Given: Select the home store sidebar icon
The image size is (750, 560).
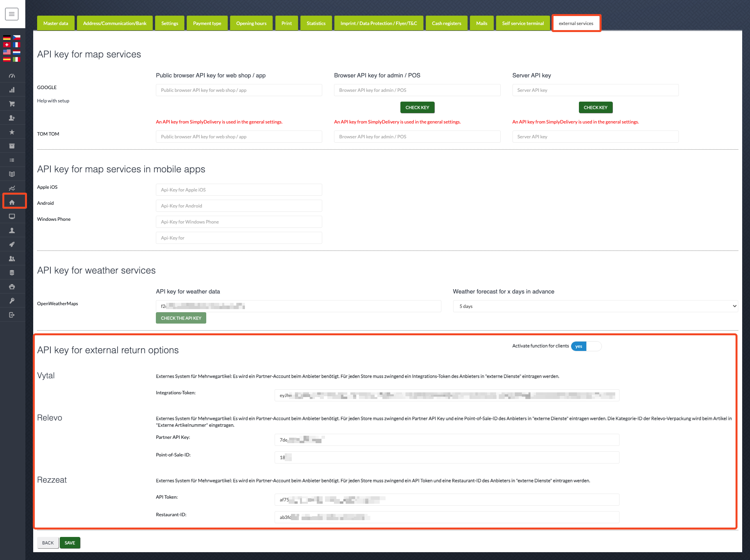Looking at the screenshot, I should point(12,202).
